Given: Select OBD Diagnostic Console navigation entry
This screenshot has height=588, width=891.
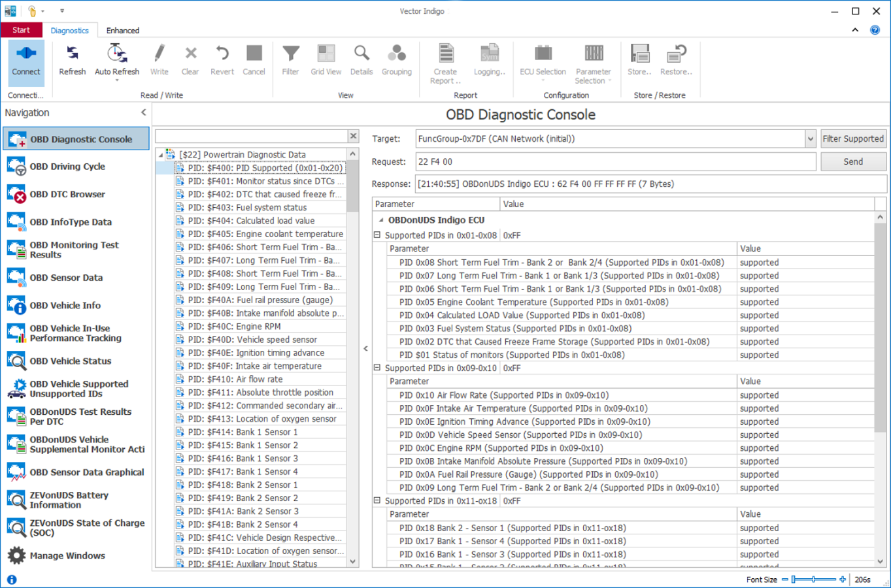Looking at the screenshot, I should [x=76, y=139].
